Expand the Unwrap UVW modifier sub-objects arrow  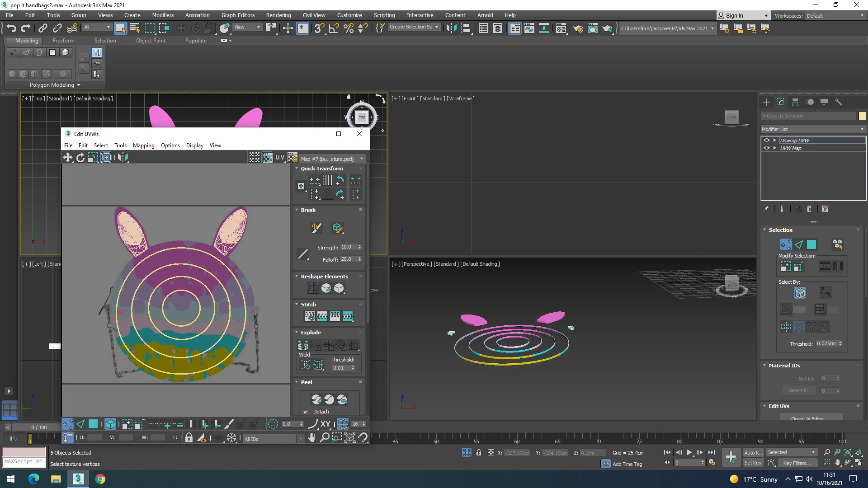pos(774,140)
